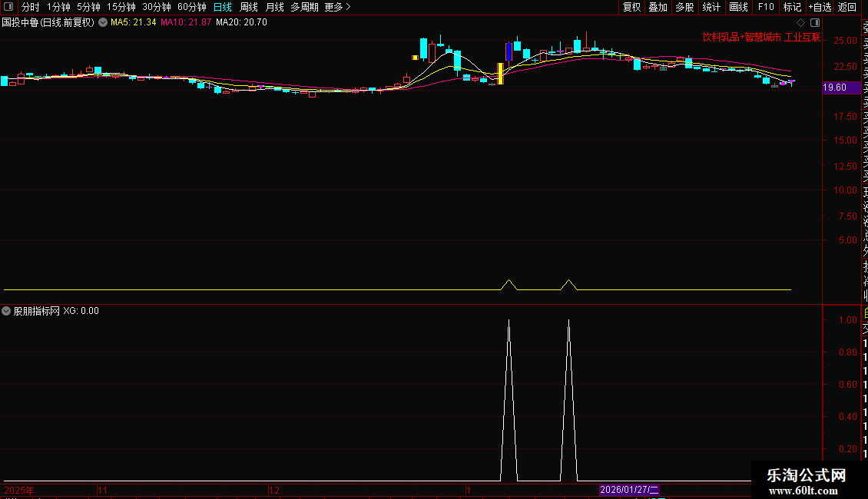This screenshot has width=868, height=499.
Task: Click the 饮料乳品+智慧城市 concept link
Action: pyautogui.click(x=742, y=38)
